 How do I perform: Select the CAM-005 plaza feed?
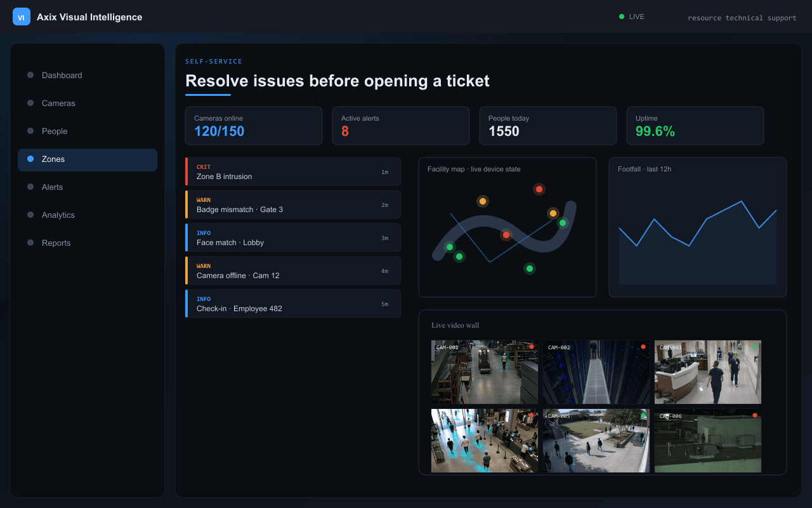click(x=596, y=441)
